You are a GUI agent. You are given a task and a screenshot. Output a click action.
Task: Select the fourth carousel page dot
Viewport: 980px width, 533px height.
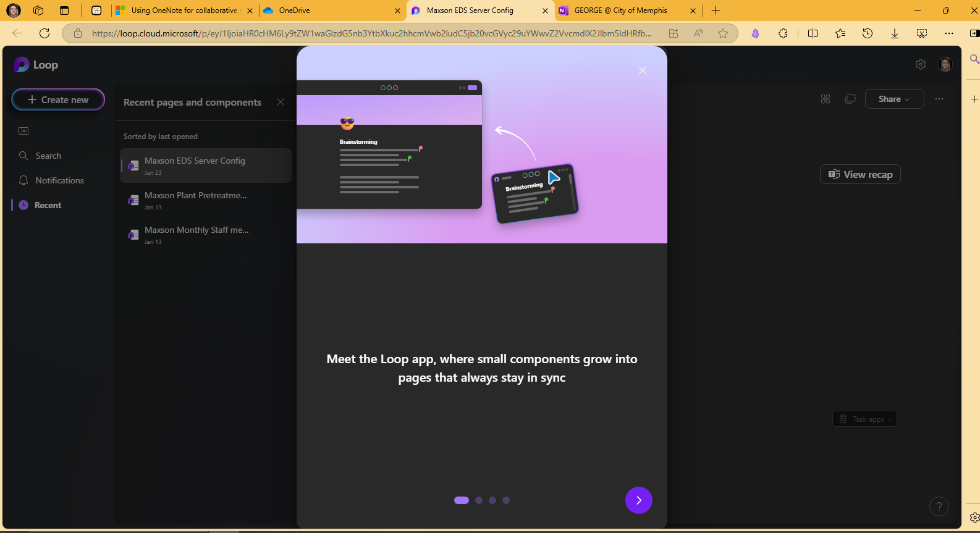pos(506,500)
